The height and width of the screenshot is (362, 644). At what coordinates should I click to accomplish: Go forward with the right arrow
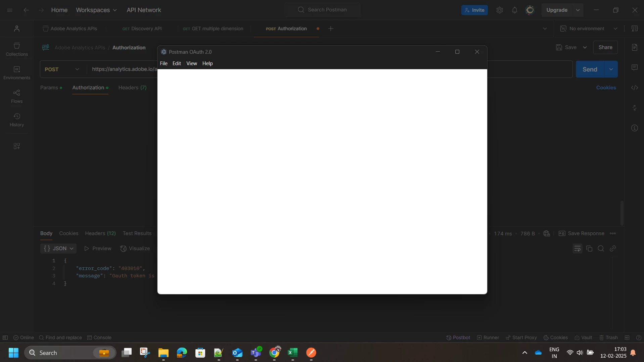coord(41,10)
